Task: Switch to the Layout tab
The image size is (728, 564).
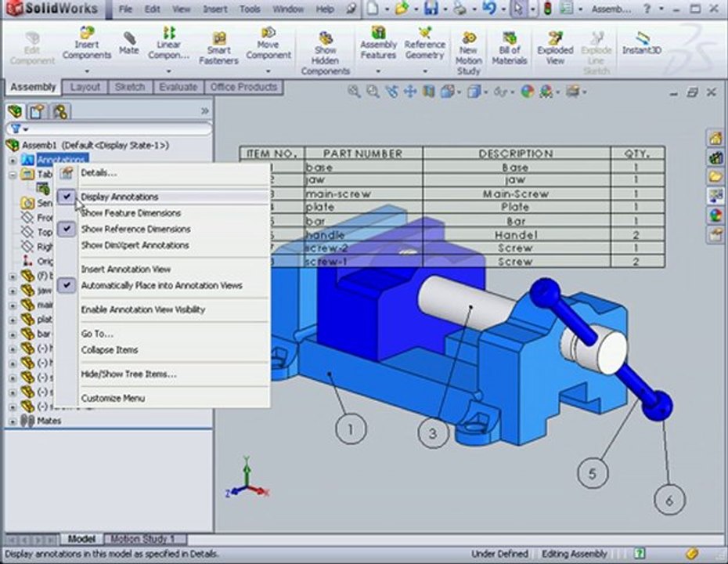Action: click(x=85, y=87)
